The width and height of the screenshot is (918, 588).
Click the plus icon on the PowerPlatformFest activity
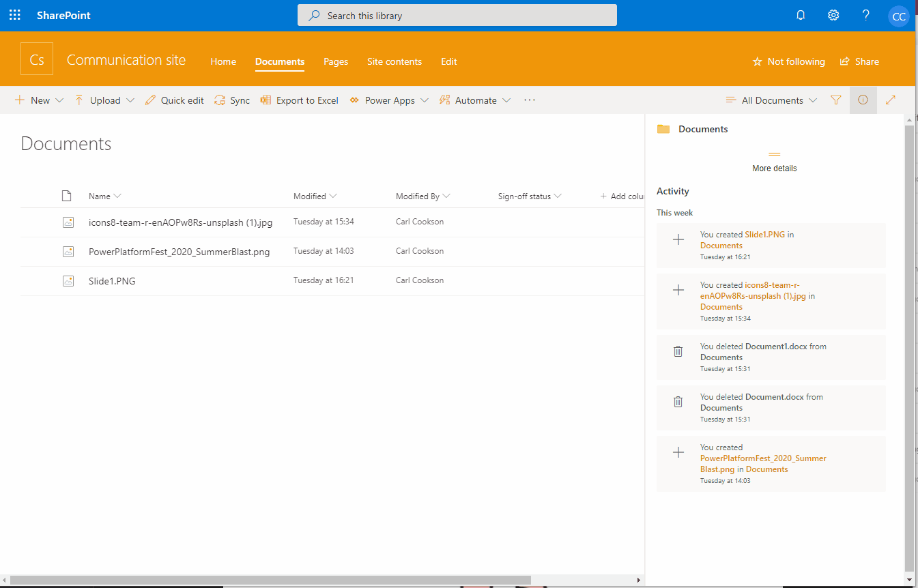tap(678, 452)
